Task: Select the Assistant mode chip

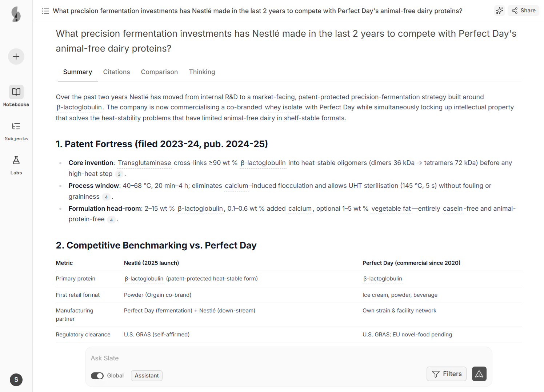Action: (147, 376)
